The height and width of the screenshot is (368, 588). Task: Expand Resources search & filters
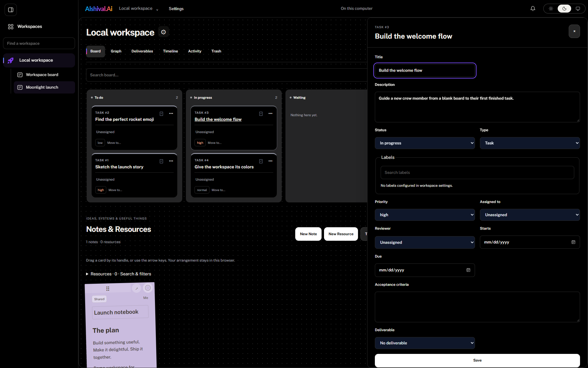pyautogui.click(x=119, y=274)
